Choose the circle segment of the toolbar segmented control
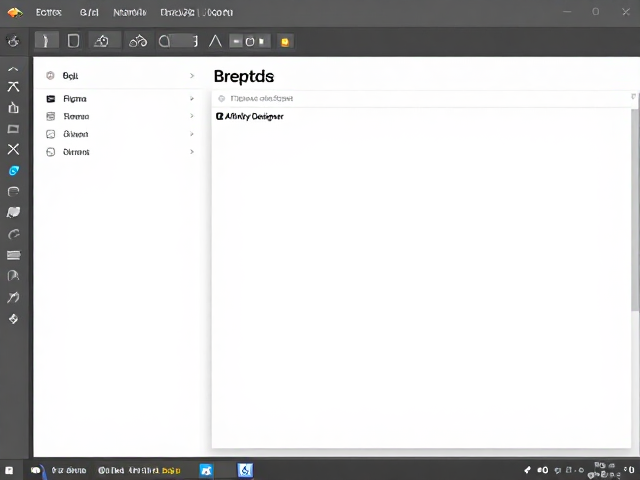 pos(250,41)
